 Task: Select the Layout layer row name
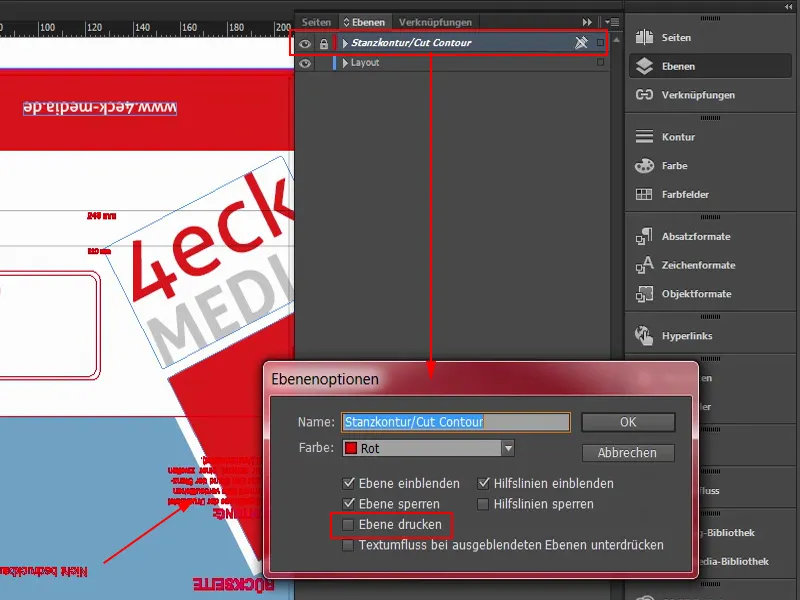(365, 63)
